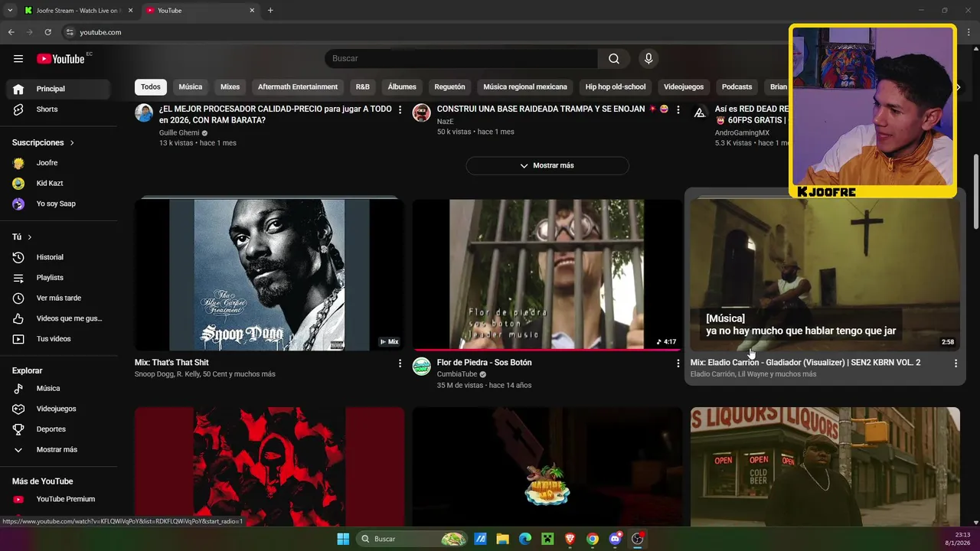Open Discord from taskbar

tap(615, 539)
